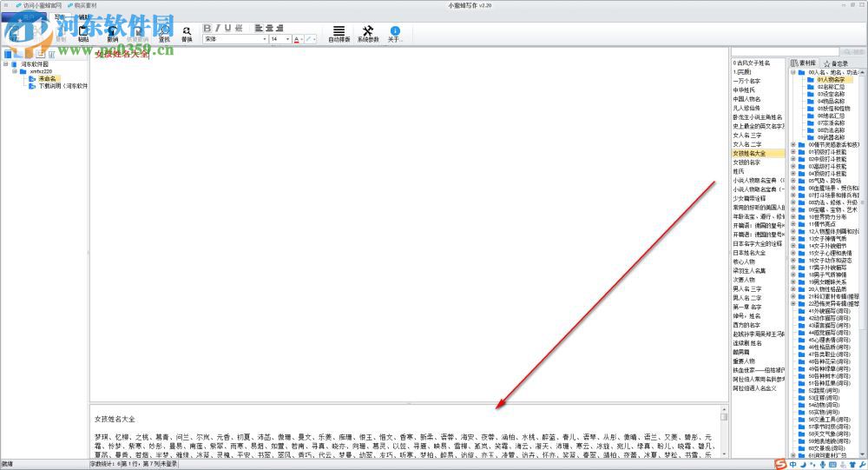This screenshot has width=868, height=470.
Task: Click the microphone voice input icon
Action: click(823, 465)
